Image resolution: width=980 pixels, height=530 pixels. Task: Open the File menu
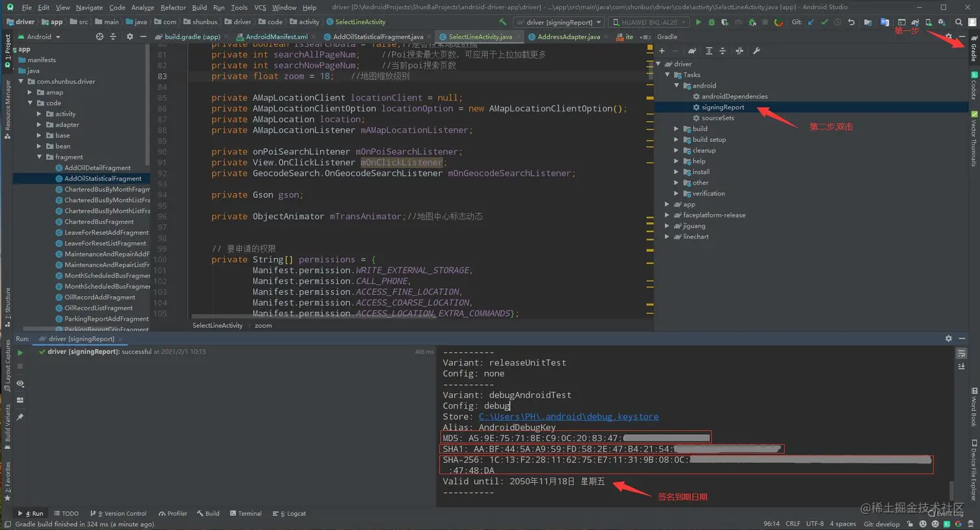27,7
